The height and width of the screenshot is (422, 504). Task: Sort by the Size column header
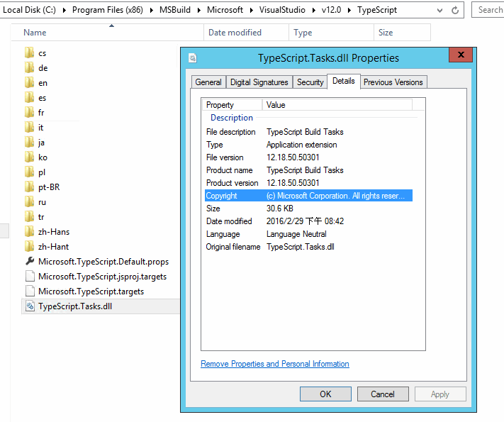click(402, 33)
